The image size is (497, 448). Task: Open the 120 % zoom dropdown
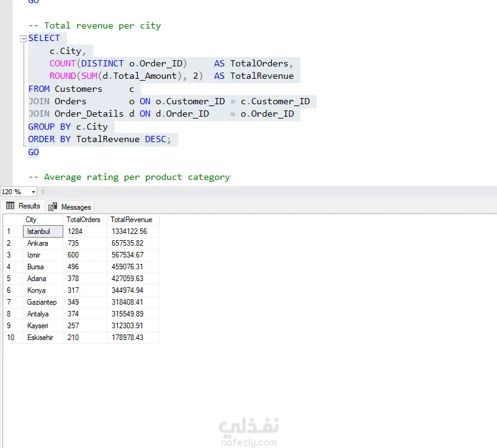click(x=34, y=192)
